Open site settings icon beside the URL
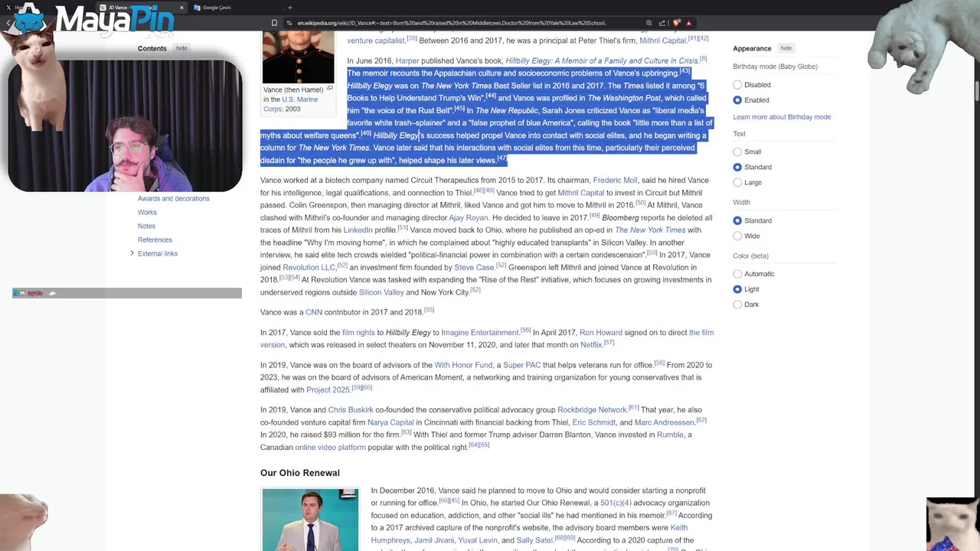Image resolution: width=980 pixels, height=551 pixels. click(289, 23)
